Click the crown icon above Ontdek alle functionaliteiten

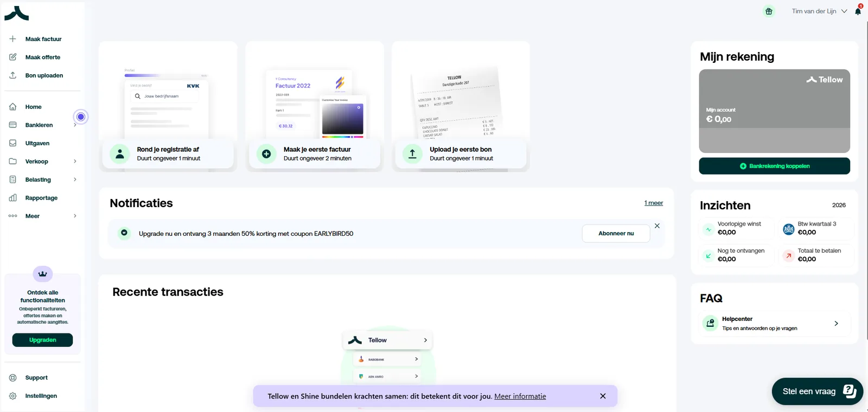click(43, 274)
